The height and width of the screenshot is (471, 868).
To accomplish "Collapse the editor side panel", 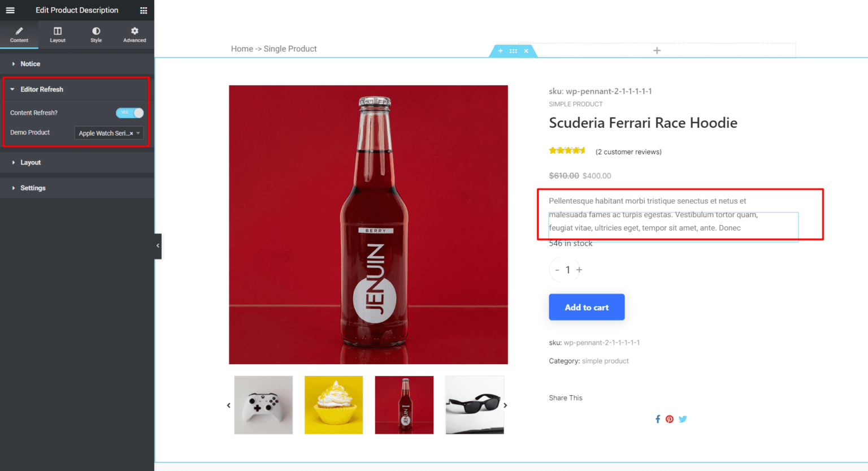I will [x=158, y=246].
